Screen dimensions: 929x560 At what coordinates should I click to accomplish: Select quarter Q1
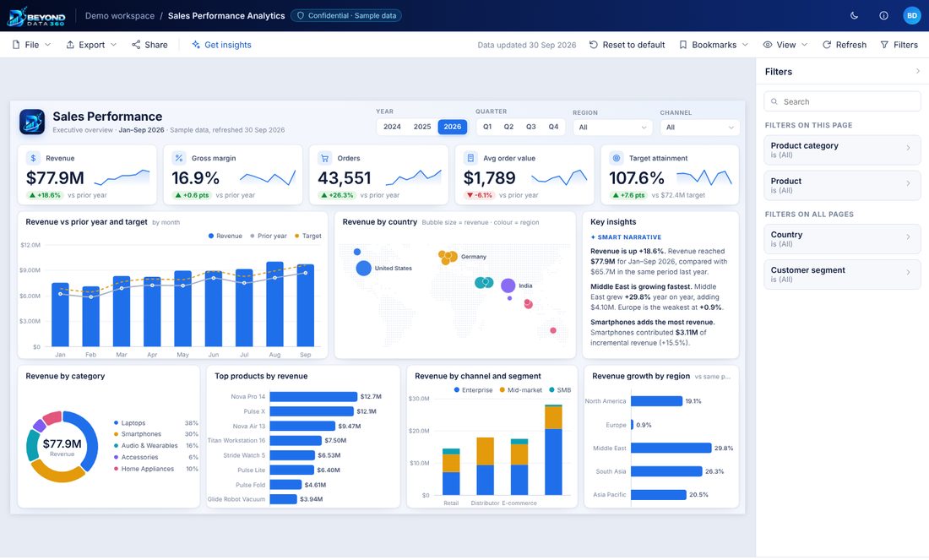[487, 127]
